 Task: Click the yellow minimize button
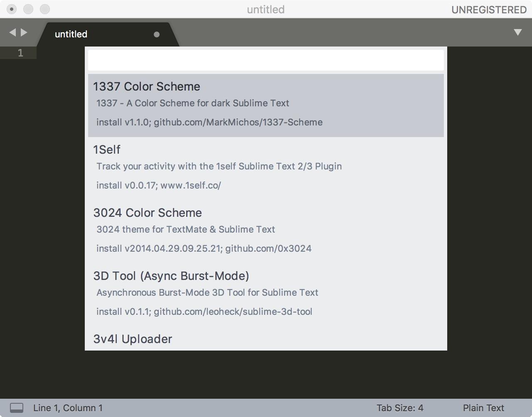pyautogui.click(x=27, y=9)
